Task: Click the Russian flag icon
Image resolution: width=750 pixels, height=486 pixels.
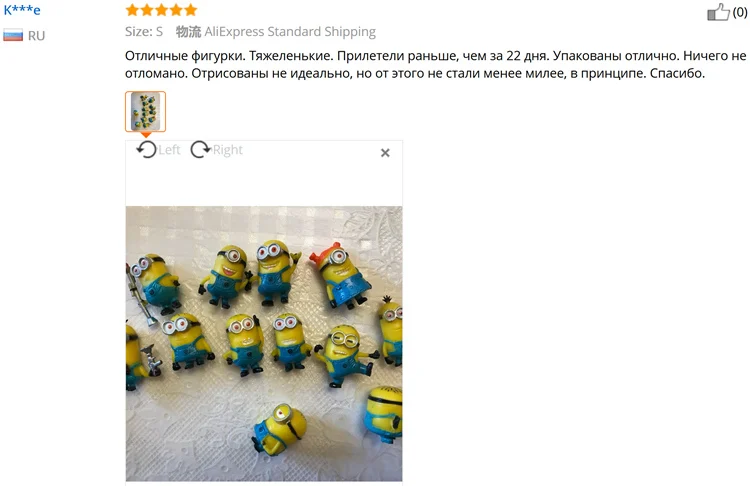Action: coord(13,35)
